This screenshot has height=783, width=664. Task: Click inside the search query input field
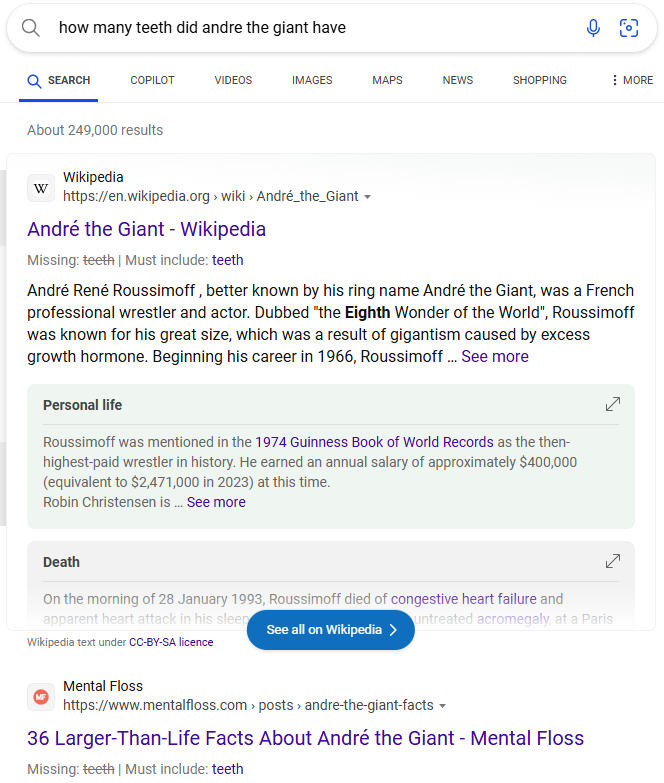pyautogui.click(x=300, y=28)
